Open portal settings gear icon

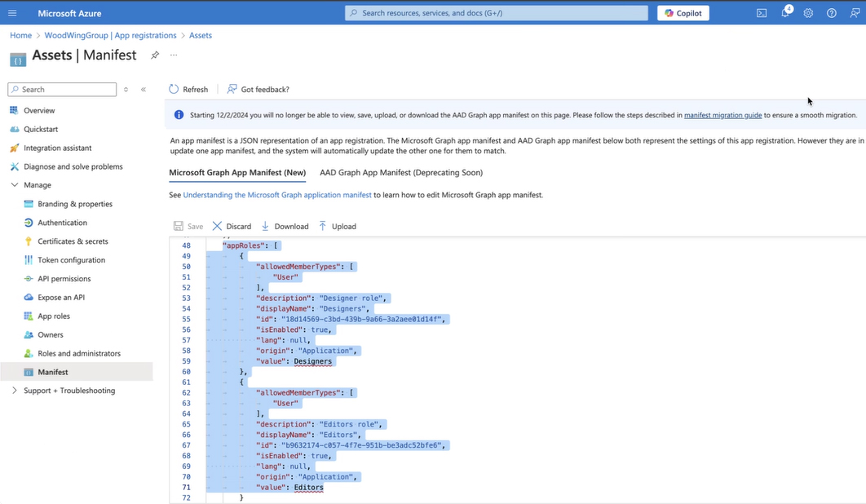(x=808, y=13)
